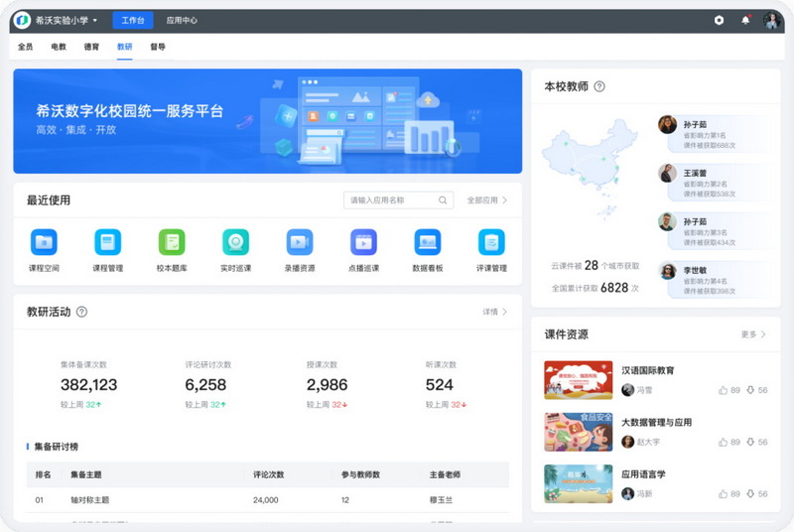Click the 实时巡课 app icon

pyautogui.click(x=235, y=242)
